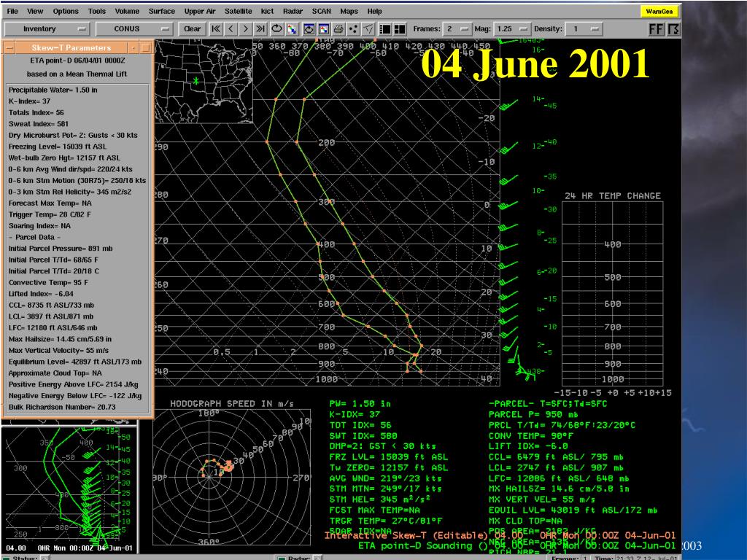
Task: Open the Help menu
Action: [374, 11]
